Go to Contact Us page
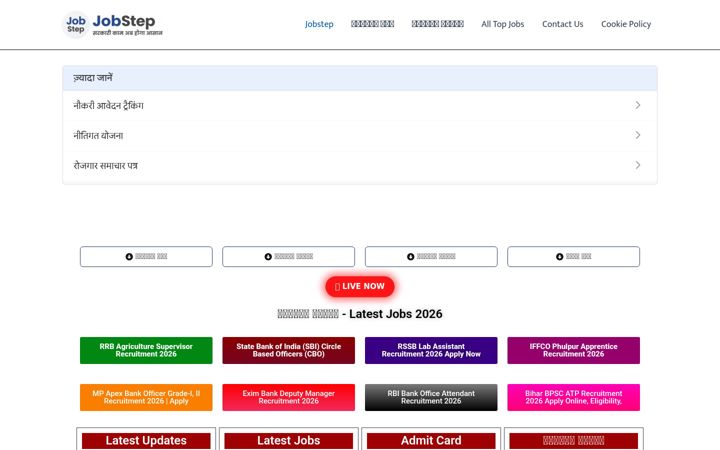 562,24
